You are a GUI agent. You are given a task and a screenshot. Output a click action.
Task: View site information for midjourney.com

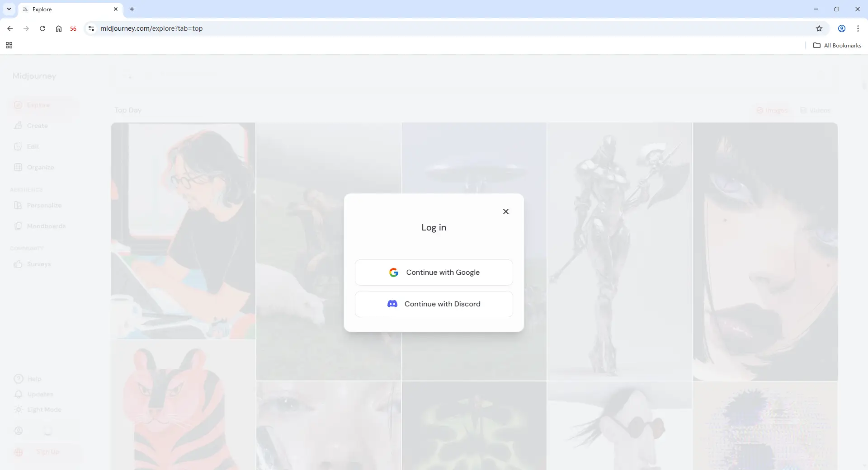[x=91, y=28]
